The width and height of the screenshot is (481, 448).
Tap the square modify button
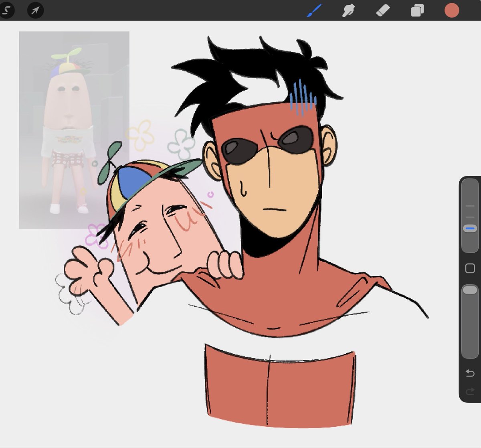coord(470,268)
